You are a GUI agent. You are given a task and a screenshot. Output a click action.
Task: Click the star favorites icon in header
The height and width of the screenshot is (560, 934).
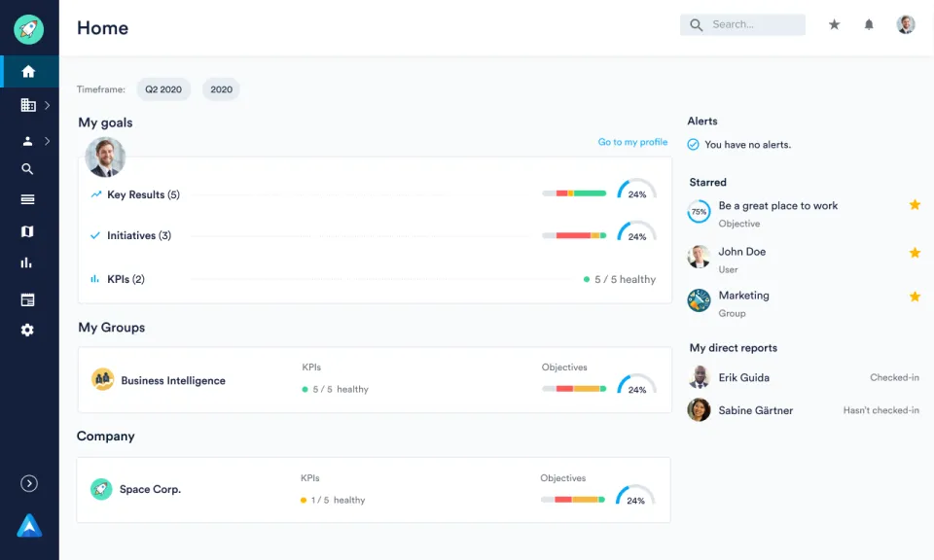[x=834, y=25]
